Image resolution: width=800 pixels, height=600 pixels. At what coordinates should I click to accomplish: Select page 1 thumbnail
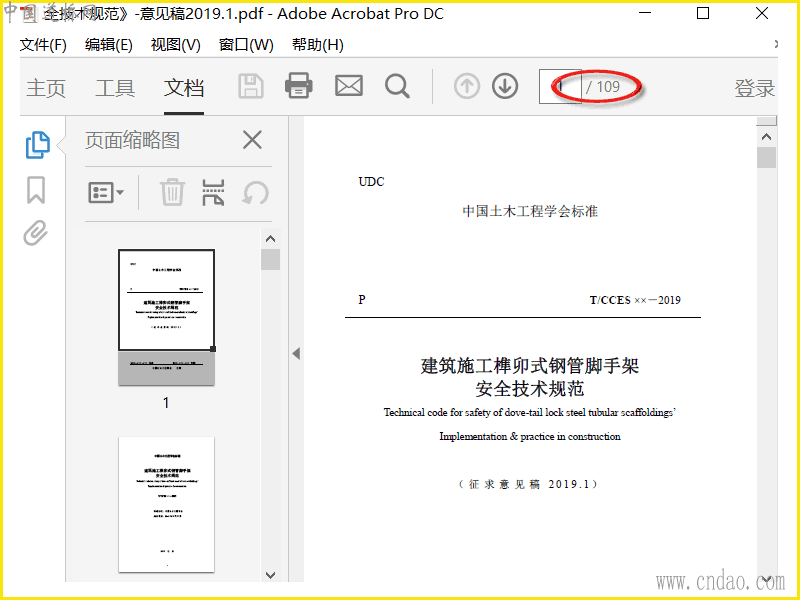(166, 317)
